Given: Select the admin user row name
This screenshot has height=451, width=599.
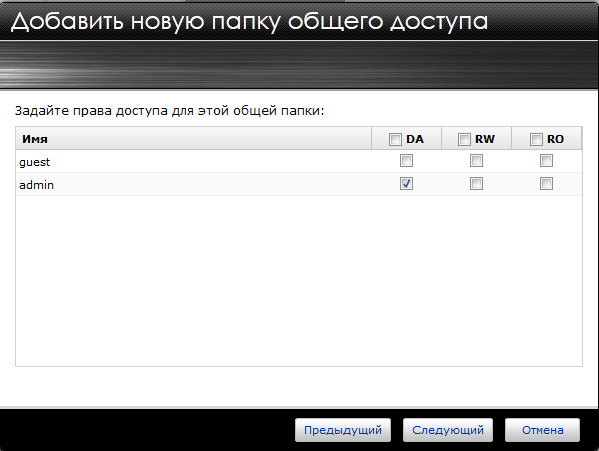Looking at the screenshot, I should coord(36,185).
